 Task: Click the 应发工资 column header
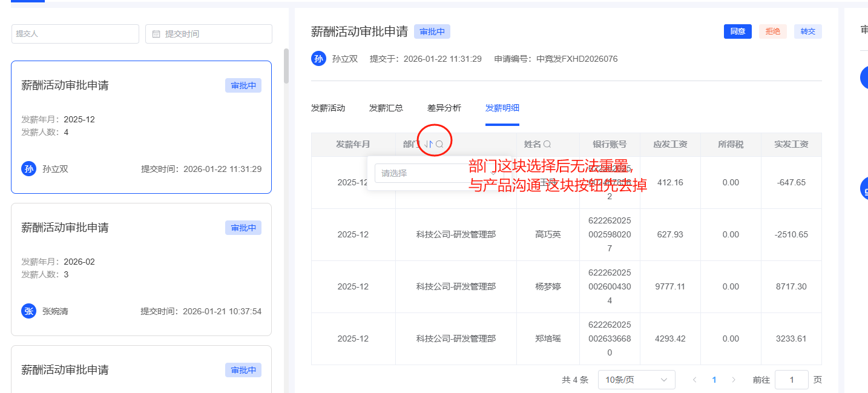670,144
